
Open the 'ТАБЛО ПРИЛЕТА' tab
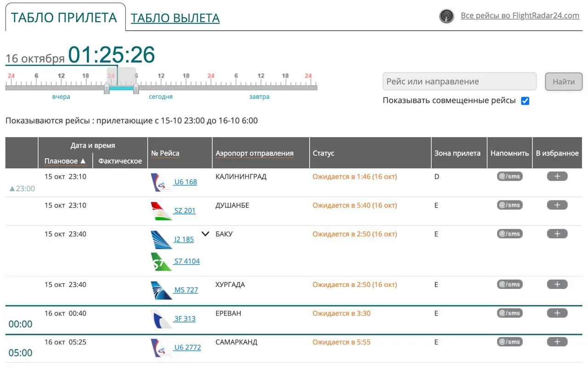pyautogui.click(x=64, y=17)
